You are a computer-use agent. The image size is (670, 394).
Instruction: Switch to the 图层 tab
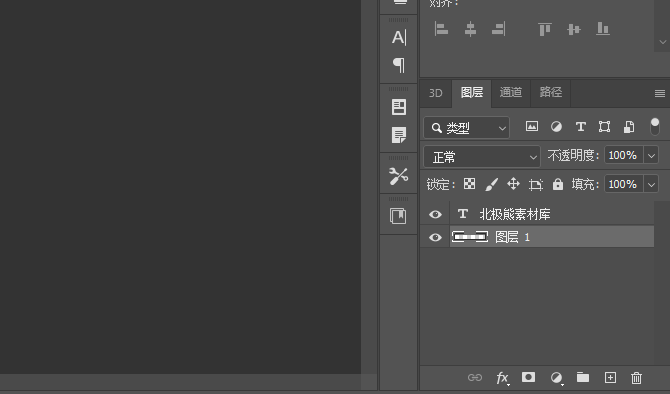pyautogui.click(x=472, y=92)
